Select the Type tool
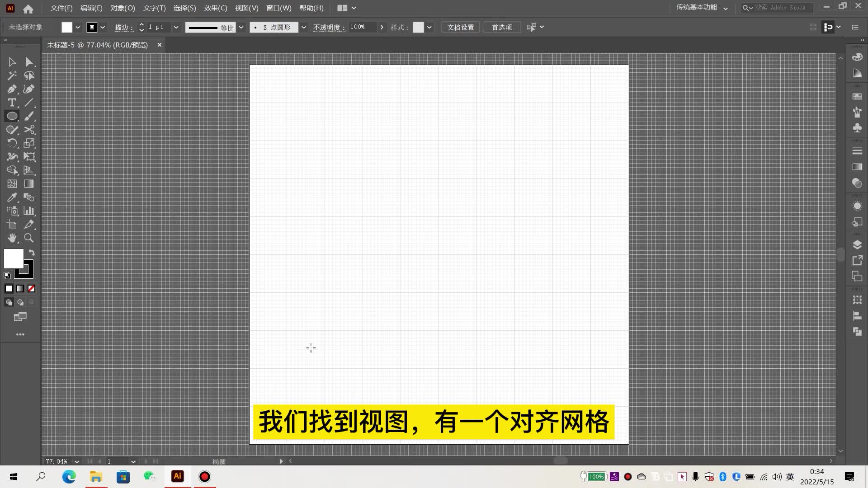The image size is (868, 488). (x=12, y=103)
